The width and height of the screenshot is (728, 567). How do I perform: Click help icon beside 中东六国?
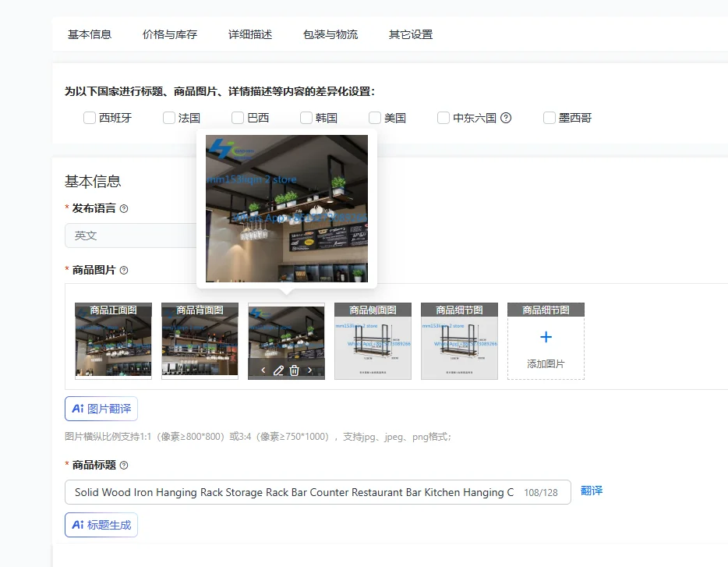(506, 118)
